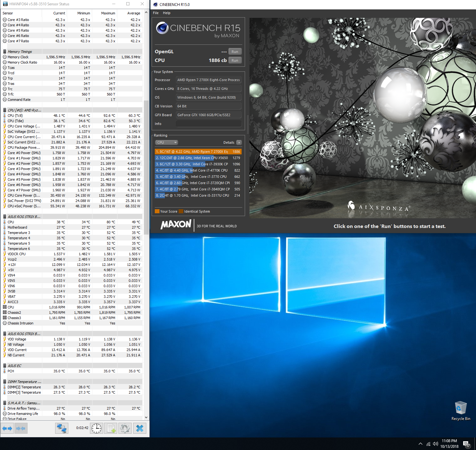Select the Core #7 Ratio row
The image size is (476, 450).
72,41
